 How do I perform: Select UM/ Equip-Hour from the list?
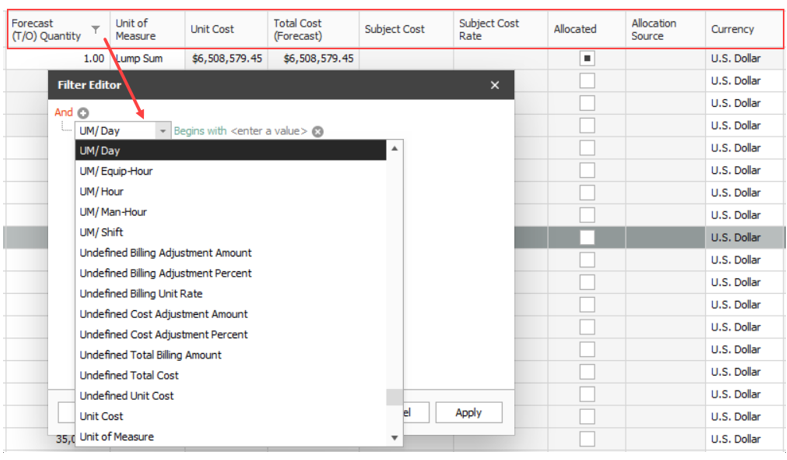point(116,171)
